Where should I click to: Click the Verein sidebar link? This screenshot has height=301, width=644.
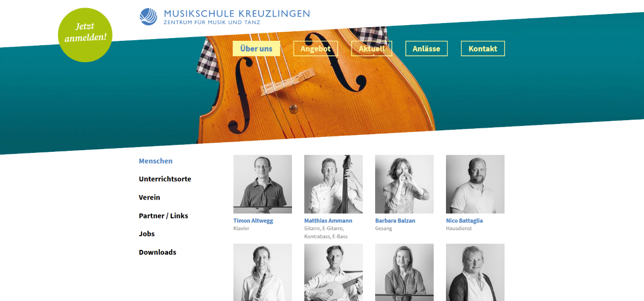point(150,197)
